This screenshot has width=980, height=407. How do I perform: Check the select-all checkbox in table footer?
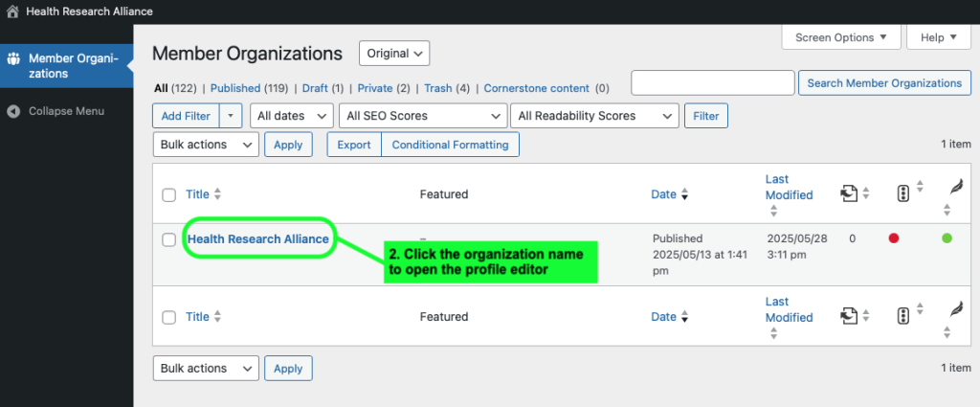click(x=168, y=318)
